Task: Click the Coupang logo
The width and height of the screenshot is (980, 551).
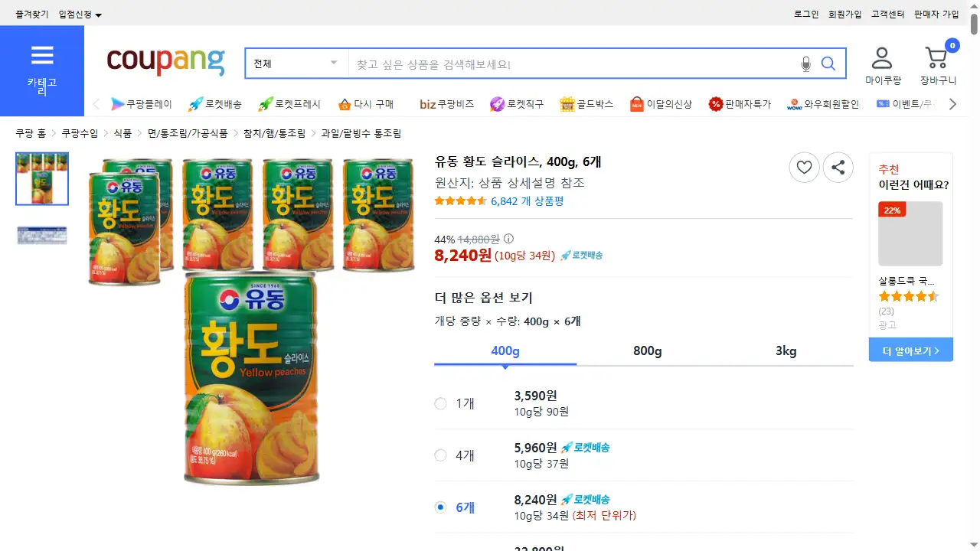Action: click(x=166, y=62)
